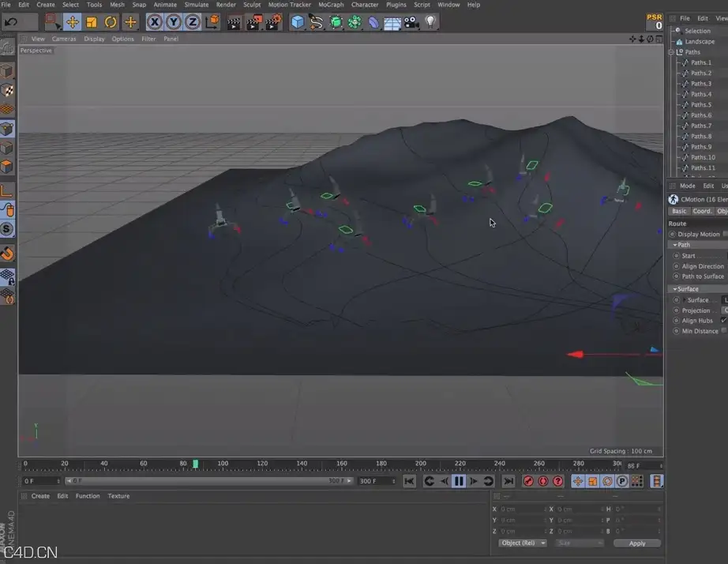Open the spline pen tool icon
The image size is (728, 564).
316,22
